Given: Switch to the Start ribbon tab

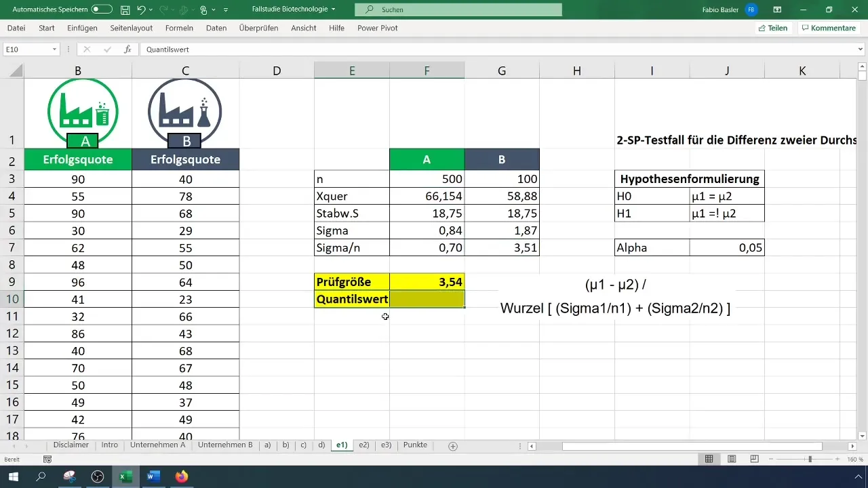Looking at the screenshot, I should (47, 28).
